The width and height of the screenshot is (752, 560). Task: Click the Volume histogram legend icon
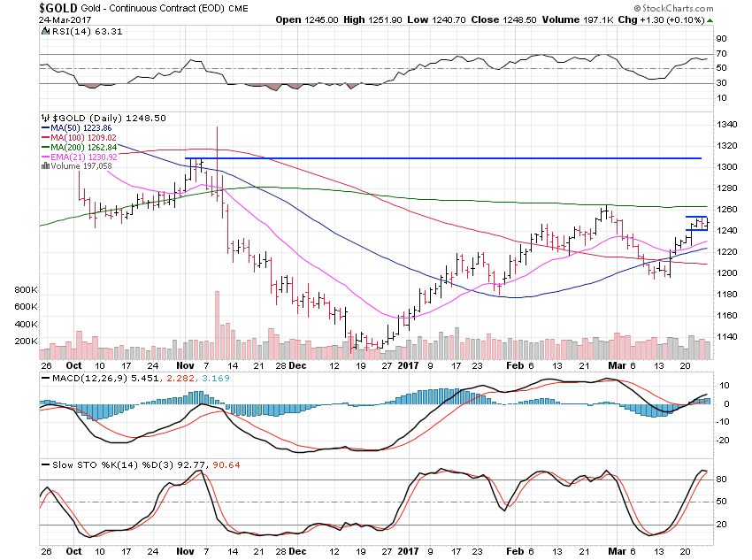[x=44, y=165]
